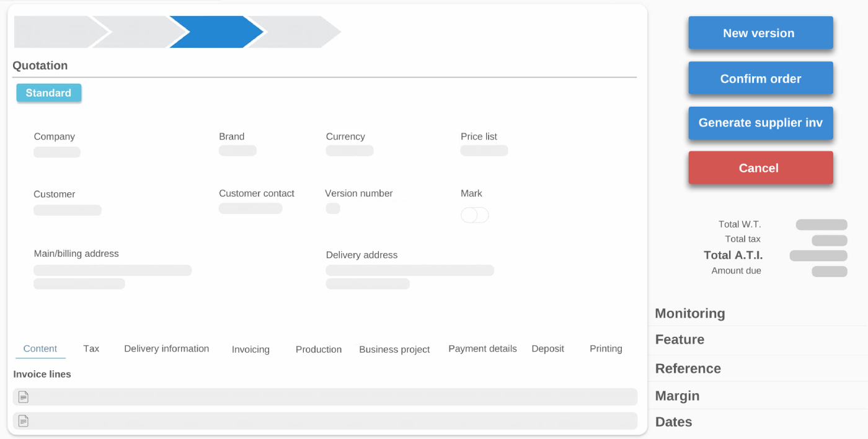Click the Amount due value
Screen dimensions: 868x439
click(830, 272)
